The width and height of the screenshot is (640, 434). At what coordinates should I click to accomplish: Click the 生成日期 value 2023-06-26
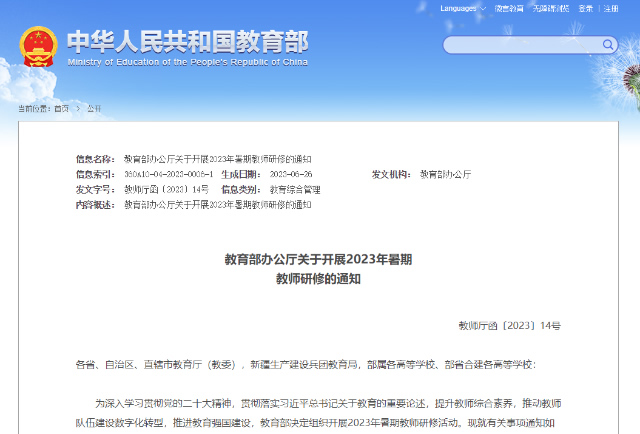pyautogui.click(x=291, y=174)
